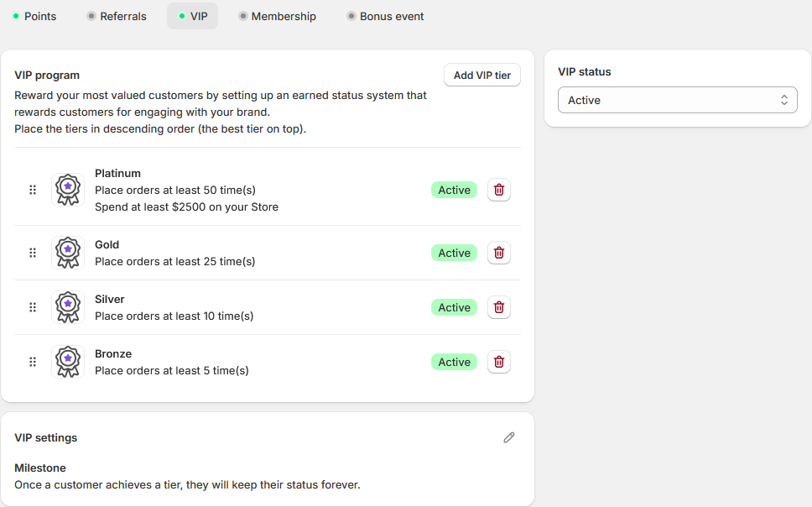Click the Platinum tier Active badge

tap(454, 190)
